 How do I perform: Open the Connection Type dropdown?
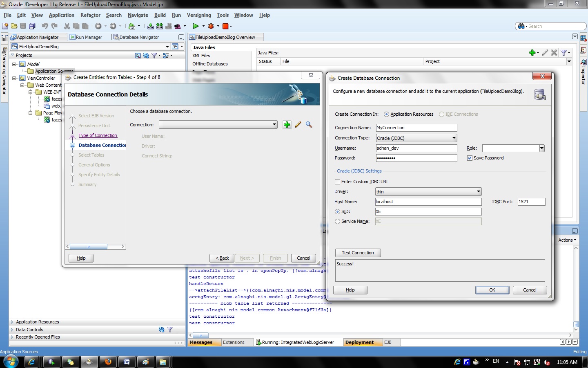(x=416, y=138)
